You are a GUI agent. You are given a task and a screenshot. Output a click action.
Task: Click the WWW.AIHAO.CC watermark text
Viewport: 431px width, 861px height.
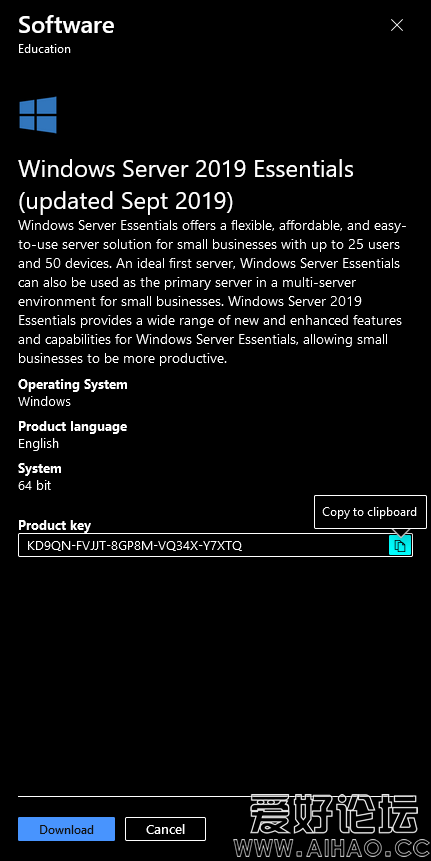pos(334,846)
